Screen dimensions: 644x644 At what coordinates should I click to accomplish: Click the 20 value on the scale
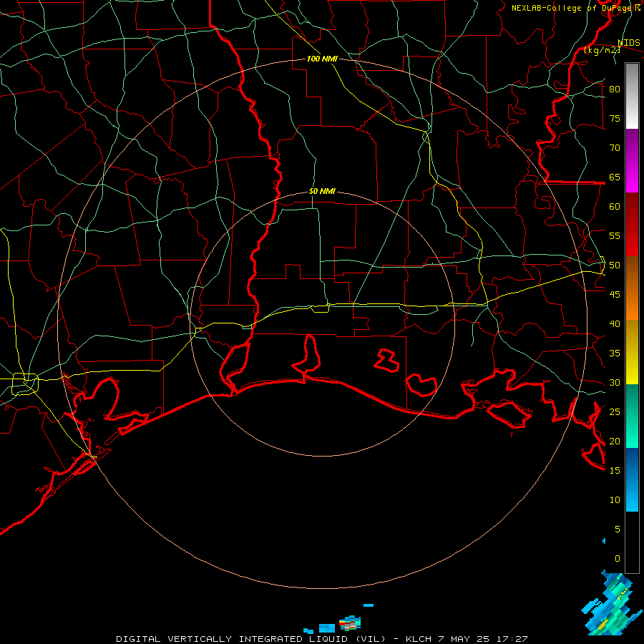tap(615, 441)
